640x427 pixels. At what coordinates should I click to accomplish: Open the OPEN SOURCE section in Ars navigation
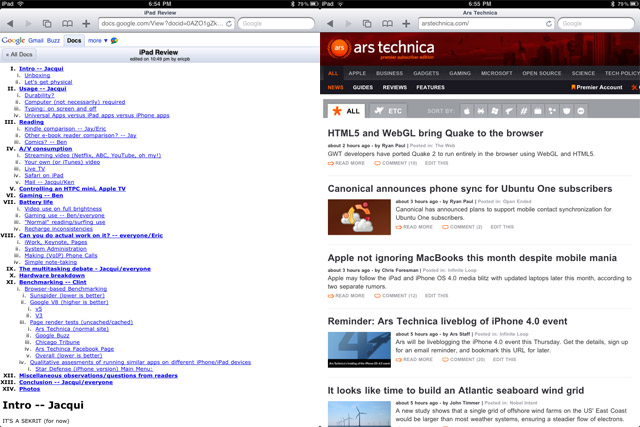coord(542,73)
